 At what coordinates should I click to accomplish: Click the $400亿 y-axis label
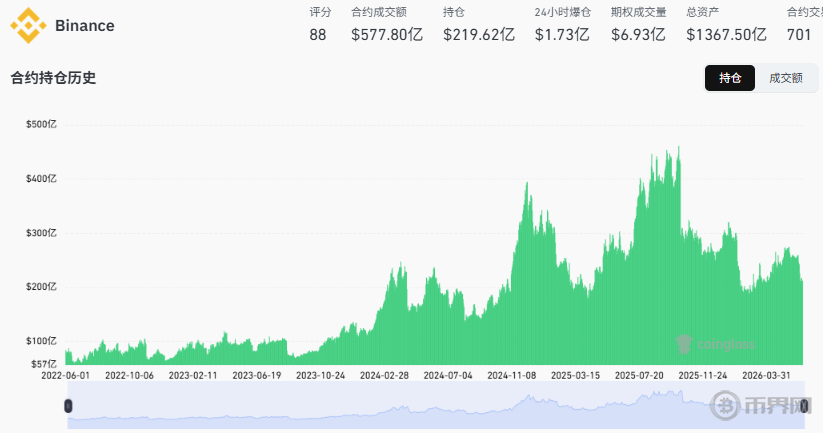tap(41, 179)
